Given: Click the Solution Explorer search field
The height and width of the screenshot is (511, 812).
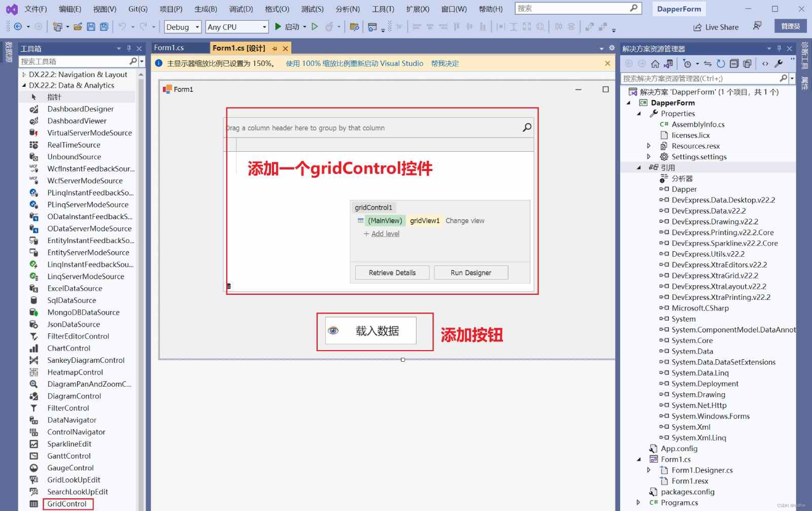Looking at the screenshot, I should 700,78.
